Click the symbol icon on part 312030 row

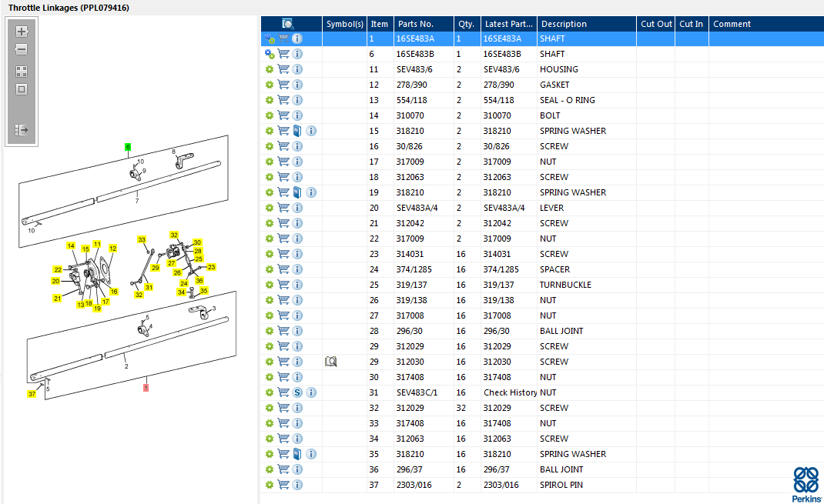point(331,362)
